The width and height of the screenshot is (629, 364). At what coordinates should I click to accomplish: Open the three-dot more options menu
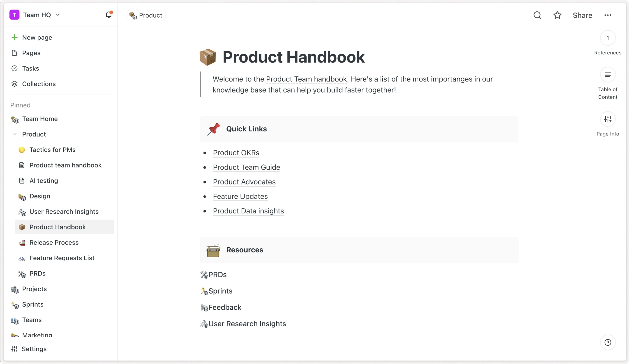tap(608, 15)
